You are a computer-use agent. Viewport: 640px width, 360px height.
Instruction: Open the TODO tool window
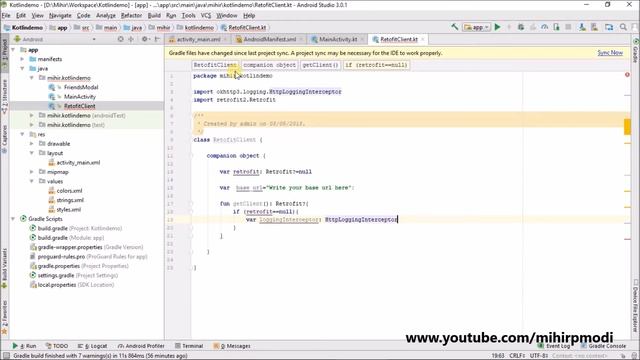click(57, 346)
